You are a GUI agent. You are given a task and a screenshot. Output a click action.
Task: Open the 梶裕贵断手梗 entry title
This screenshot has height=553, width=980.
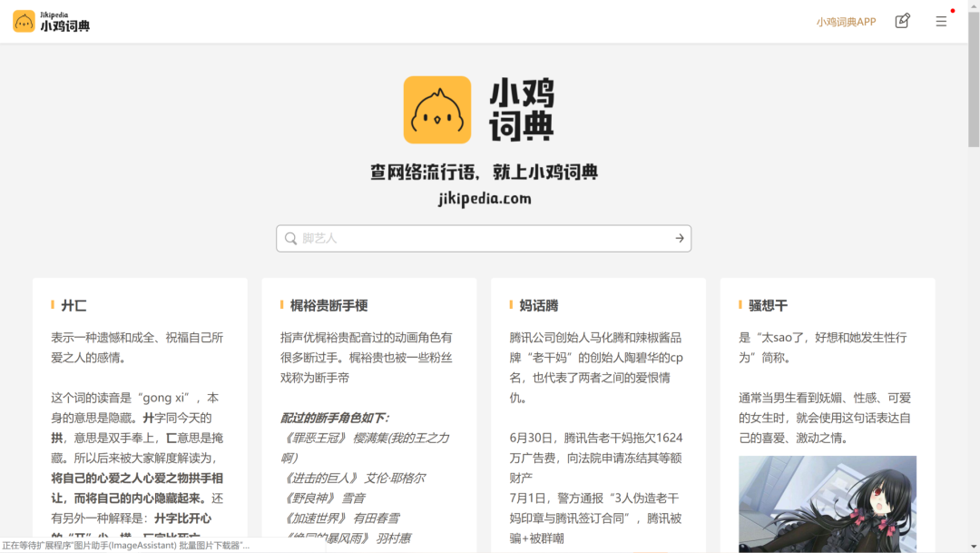pos(328,305)
